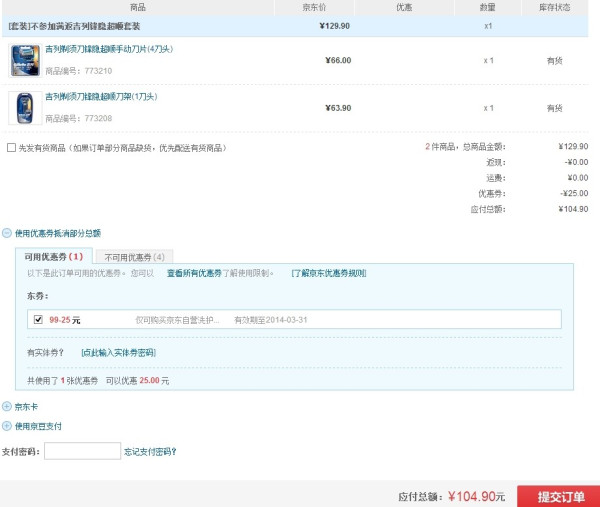Click the 优惠 column header
The image size is (600, 507).
404,7
